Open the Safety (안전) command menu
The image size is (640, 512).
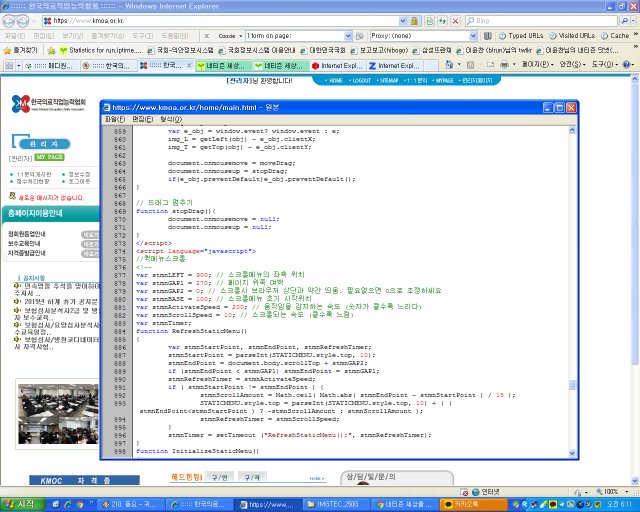tap(573, 65)
